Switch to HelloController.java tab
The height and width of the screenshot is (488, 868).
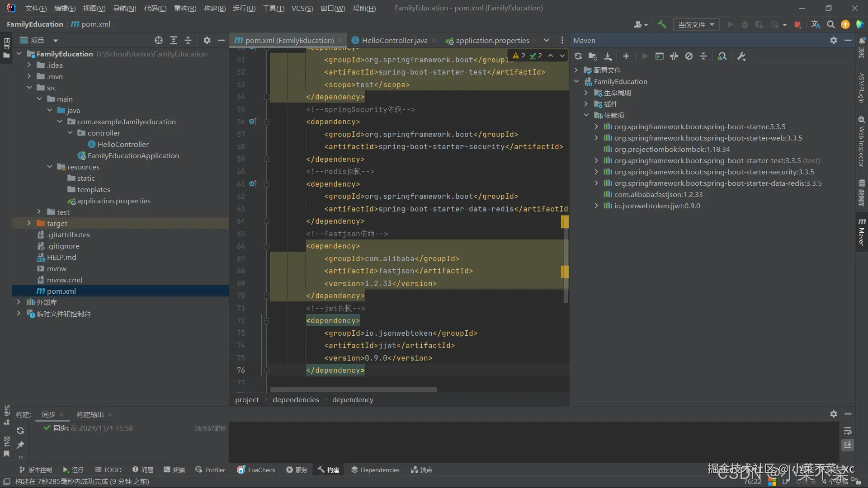pos(394,40)
